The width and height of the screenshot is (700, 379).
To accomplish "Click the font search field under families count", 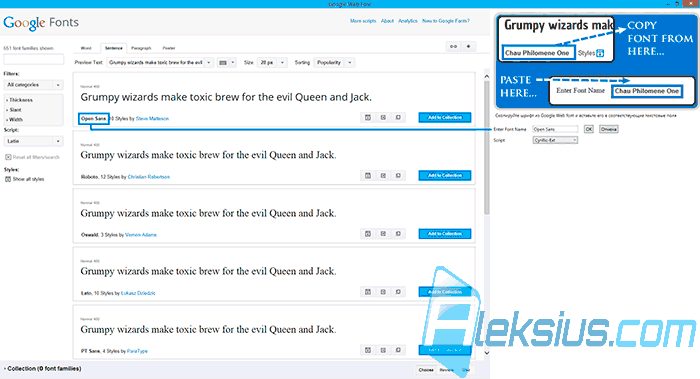I will click(33, 59).
